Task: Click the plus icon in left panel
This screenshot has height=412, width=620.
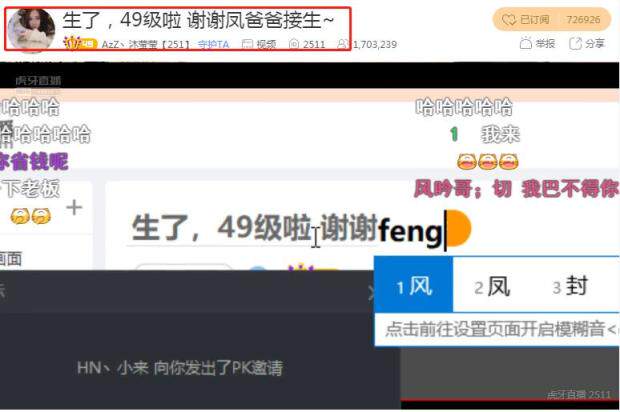Action: click(74, 208)
